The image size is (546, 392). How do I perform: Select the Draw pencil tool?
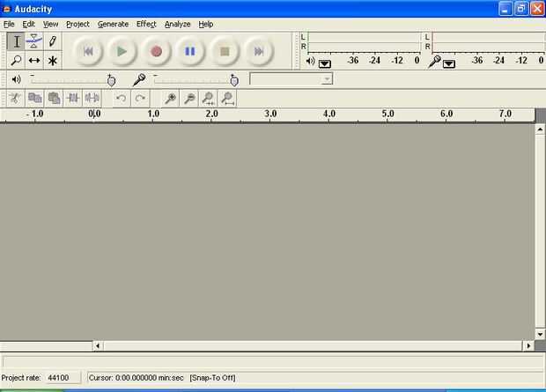click(x=53, y=41)
